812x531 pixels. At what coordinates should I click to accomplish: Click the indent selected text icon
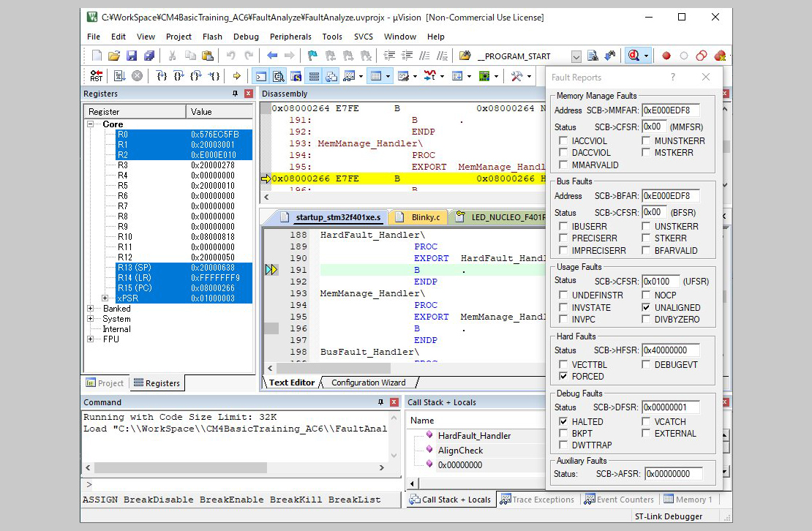389,56
